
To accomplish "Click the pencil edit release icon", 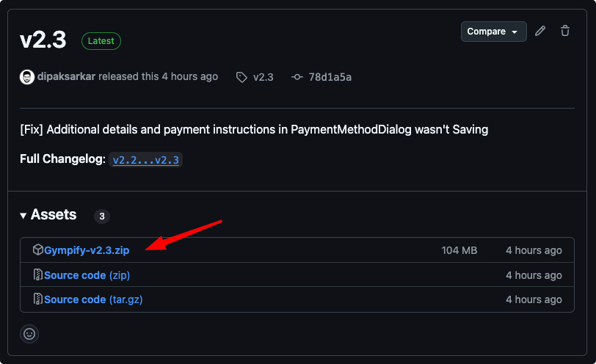I will (540, 31).
